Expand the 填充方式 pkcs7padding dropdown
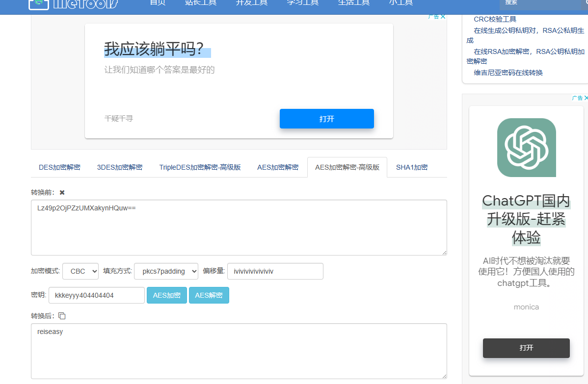Image resolution: width=588 pixels, height=384 pixels. (166, 271)
